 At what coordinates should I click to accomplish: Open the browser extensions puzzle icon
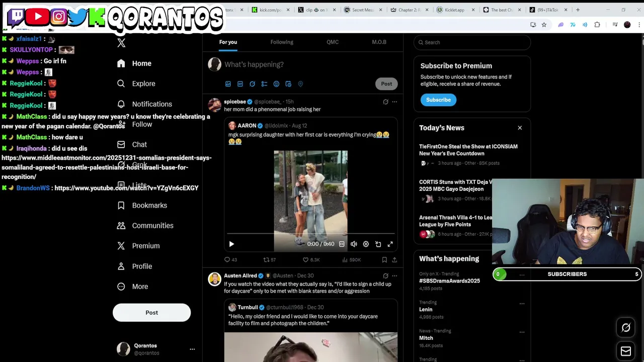(x=597, y=25)
